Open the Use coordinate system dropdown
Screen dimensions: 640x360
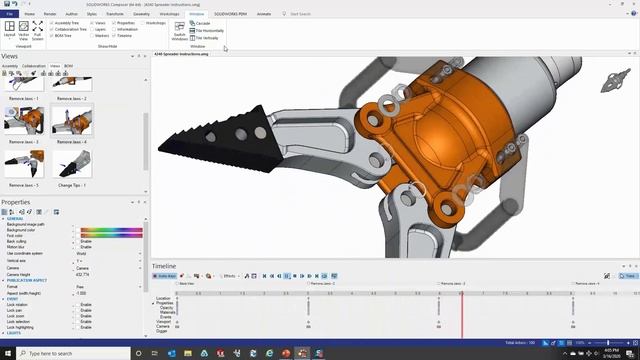(140, 253)
